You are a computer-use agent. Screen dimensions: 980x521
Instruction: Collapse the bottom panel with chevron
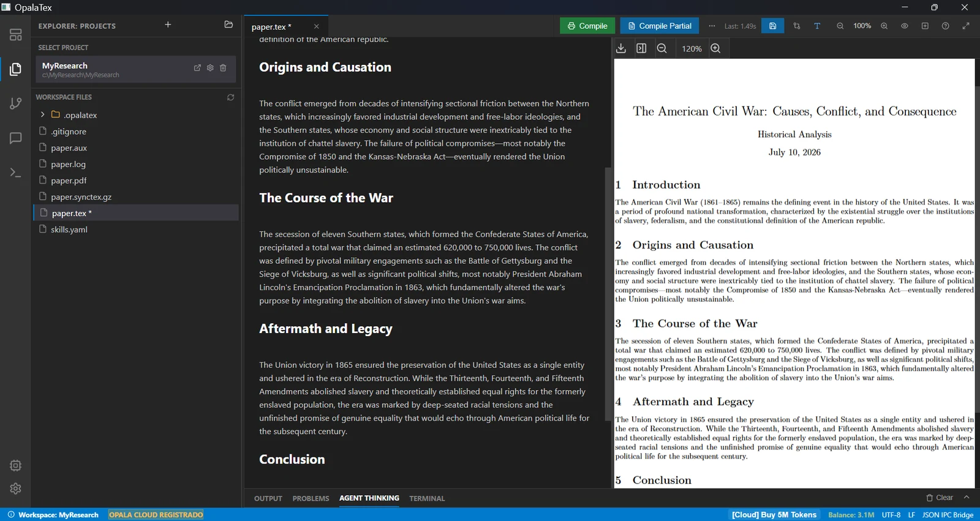(967, 497)
